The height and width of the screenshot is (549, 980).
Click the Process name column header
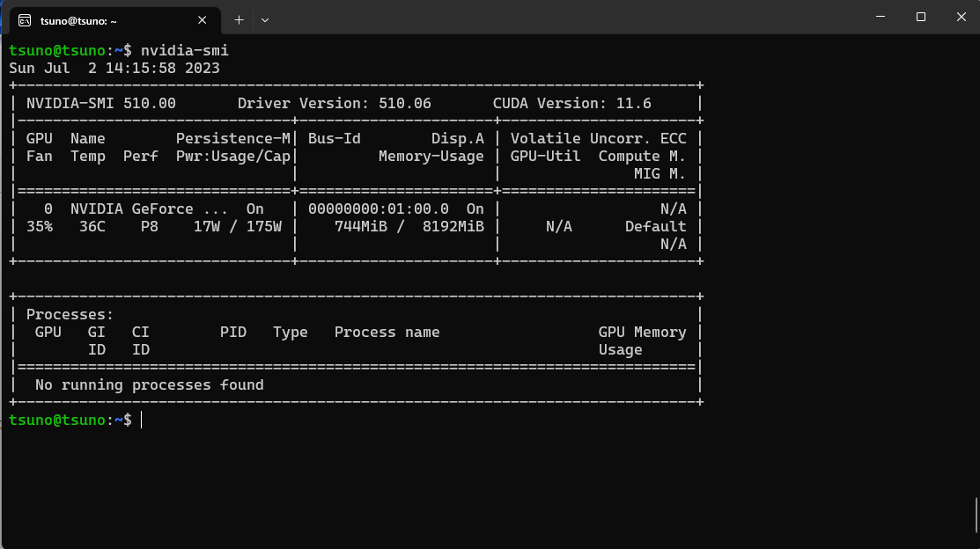click(x=387, y=332)
